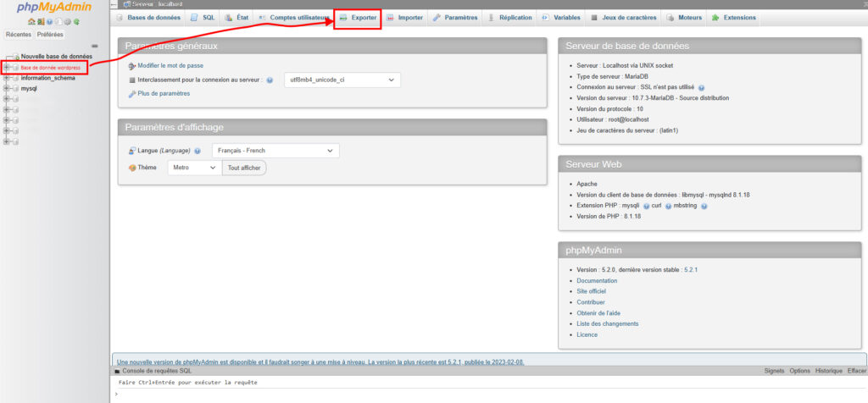Click the text Type de serveur : MariaDB
The image size is (868, 403).
pyautogui.click(x=612, y=76)
